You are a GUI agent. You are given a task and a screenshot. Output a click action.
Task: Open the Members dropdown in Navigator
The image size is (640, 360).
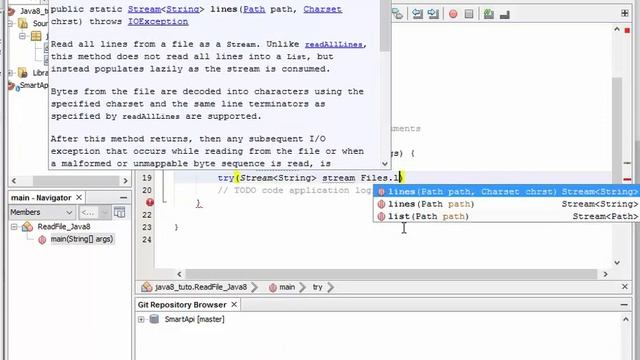coord(41,212)
